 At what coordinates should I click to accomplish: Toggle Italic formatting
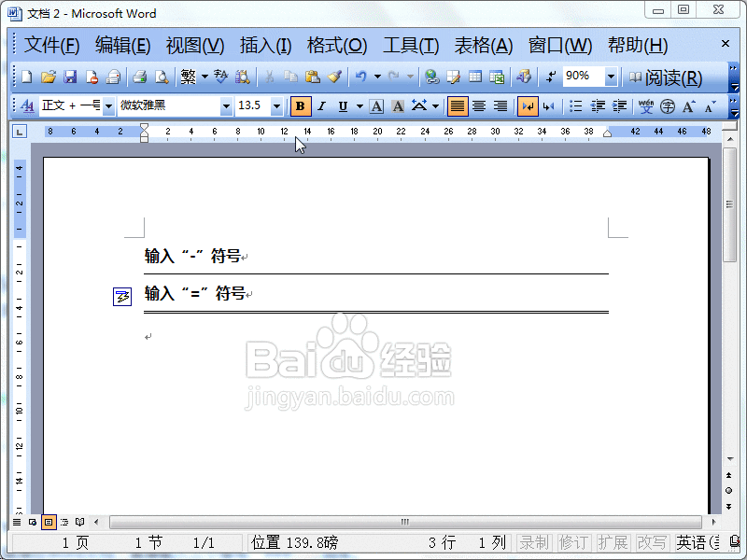pyautogui.click(x=321, y=106)
